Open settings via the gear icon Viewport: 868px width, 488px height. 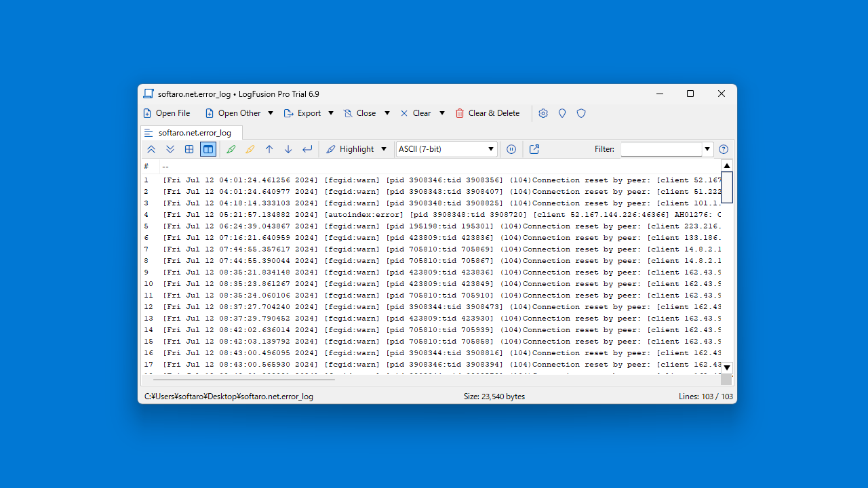point(543,113)
